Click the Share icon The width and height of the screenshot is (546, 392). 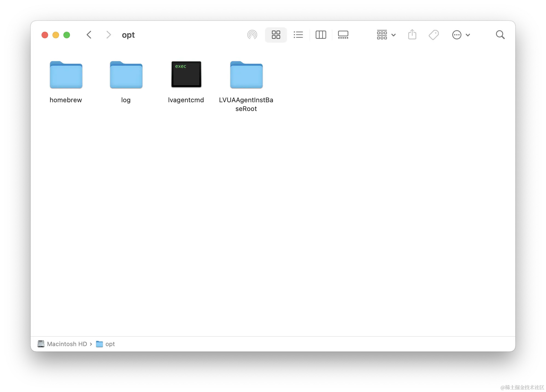point(412,35)
